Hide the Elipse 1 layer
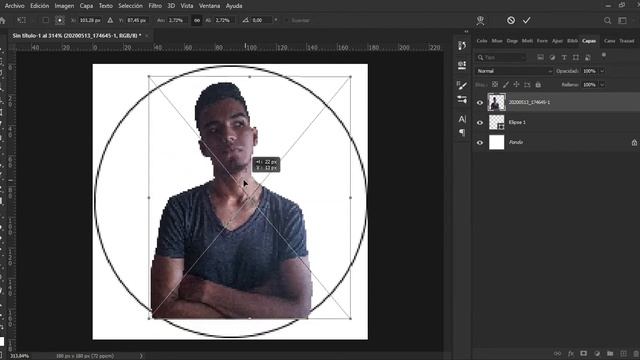The height and width of the screenshot is (360, 640). (480, 122)
